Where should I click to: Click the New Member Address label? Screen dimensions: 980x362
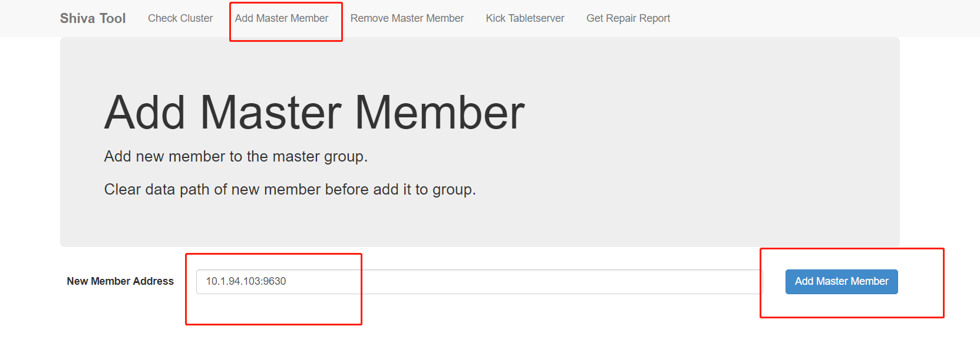(120, 281)
